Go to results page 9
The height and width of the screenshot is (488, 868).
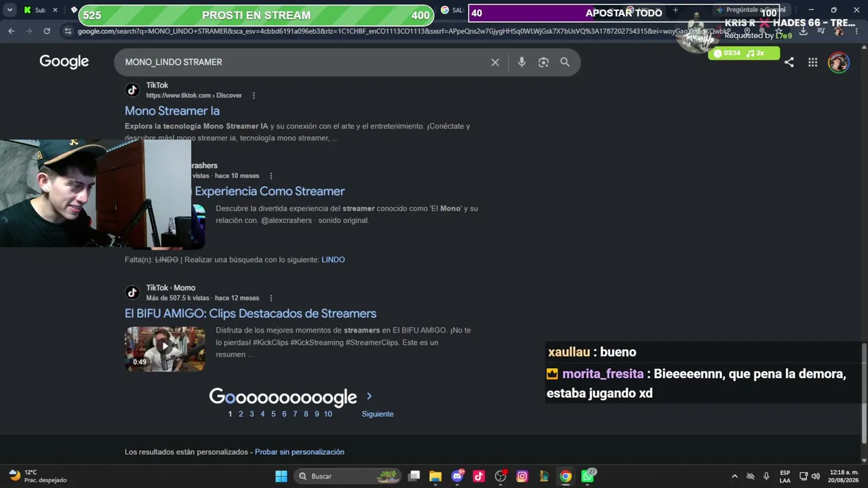(x=317, y=414)
